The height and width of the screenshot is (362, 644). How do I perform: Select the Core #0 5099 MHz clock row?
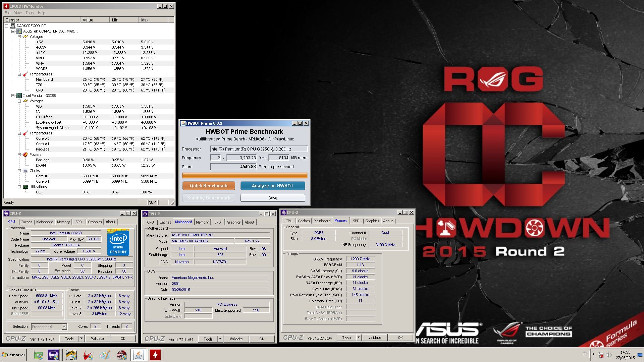coord(89,176)
